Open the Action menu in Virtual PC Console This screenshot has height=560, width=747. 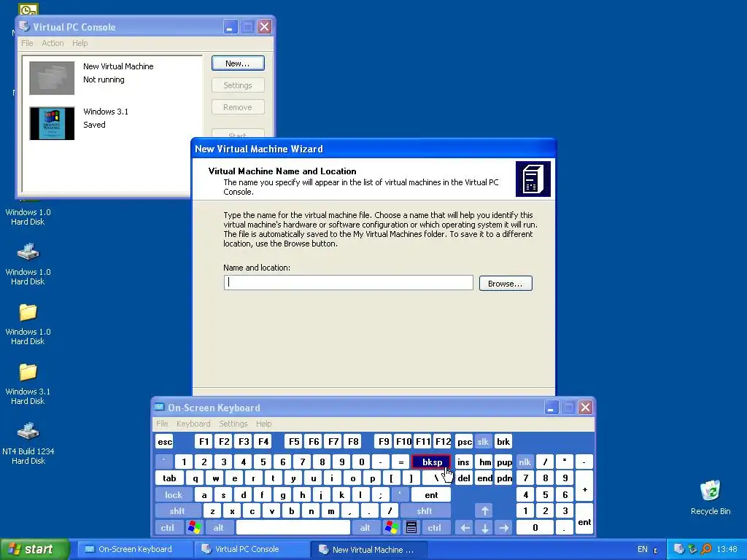point(53,43)
